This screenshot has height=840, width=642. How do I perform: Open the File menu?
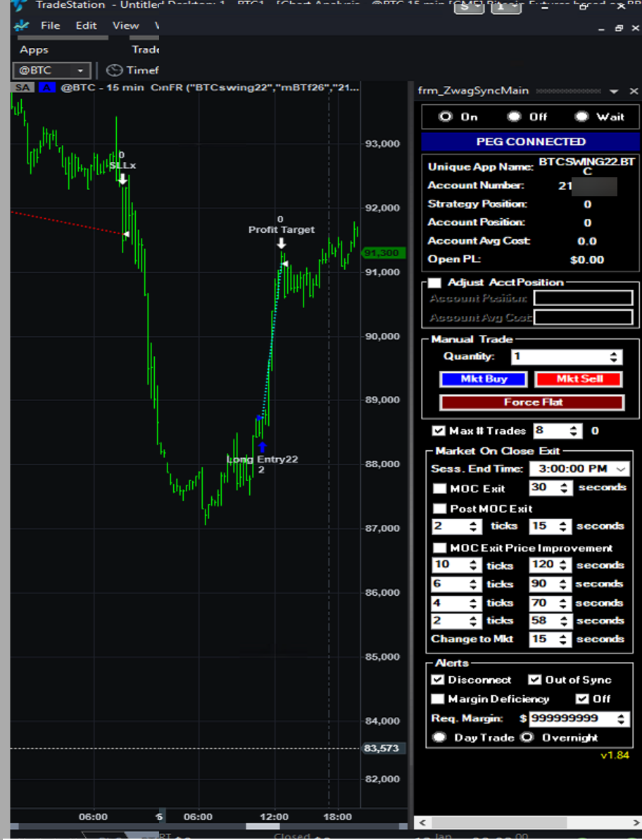tap(50, 25)
